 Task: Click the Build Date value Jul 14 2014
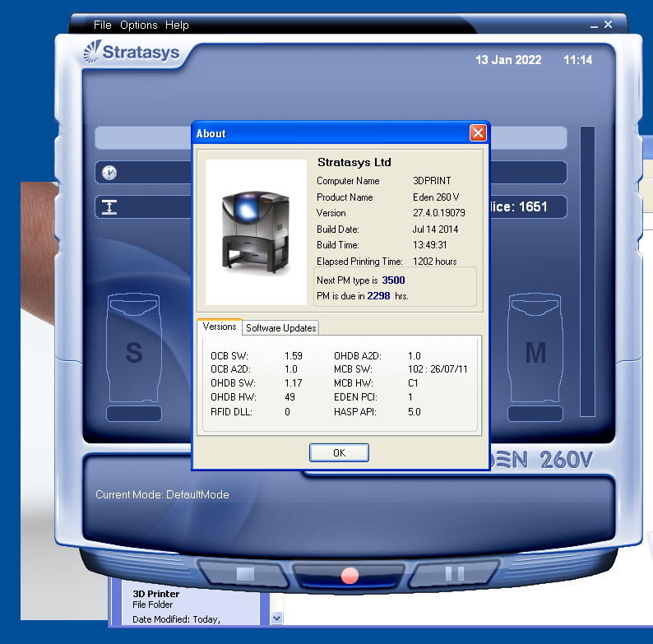tap(435, 229)
